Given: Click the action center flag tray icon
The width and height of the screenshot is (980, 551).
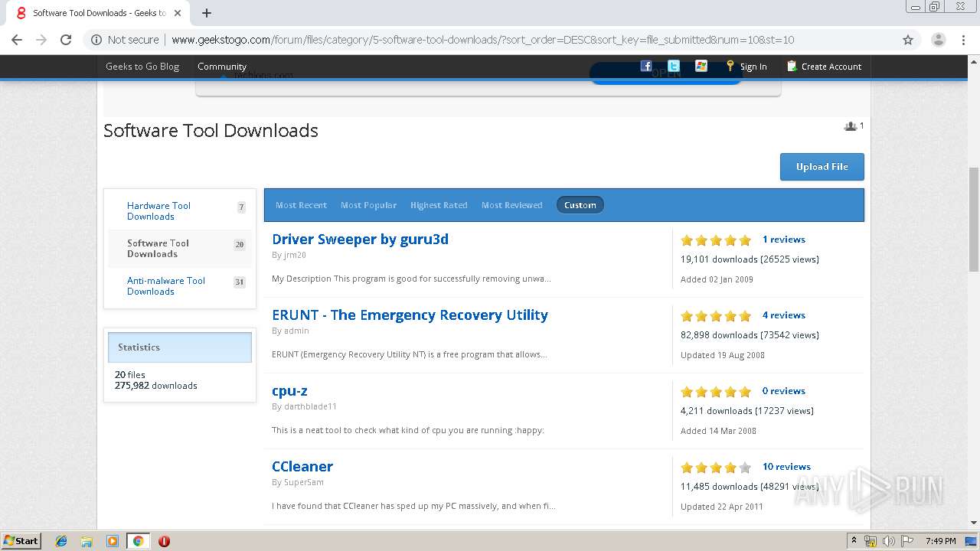Looking at the screenshot, I should coord(907,541).
